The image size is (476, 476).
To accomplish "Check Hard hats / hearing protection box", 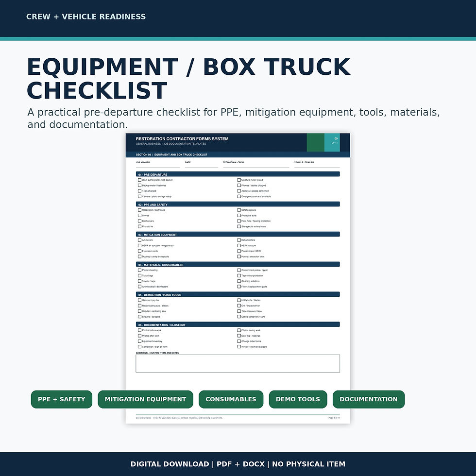I will pyautogui.click(x=239, y=221).
